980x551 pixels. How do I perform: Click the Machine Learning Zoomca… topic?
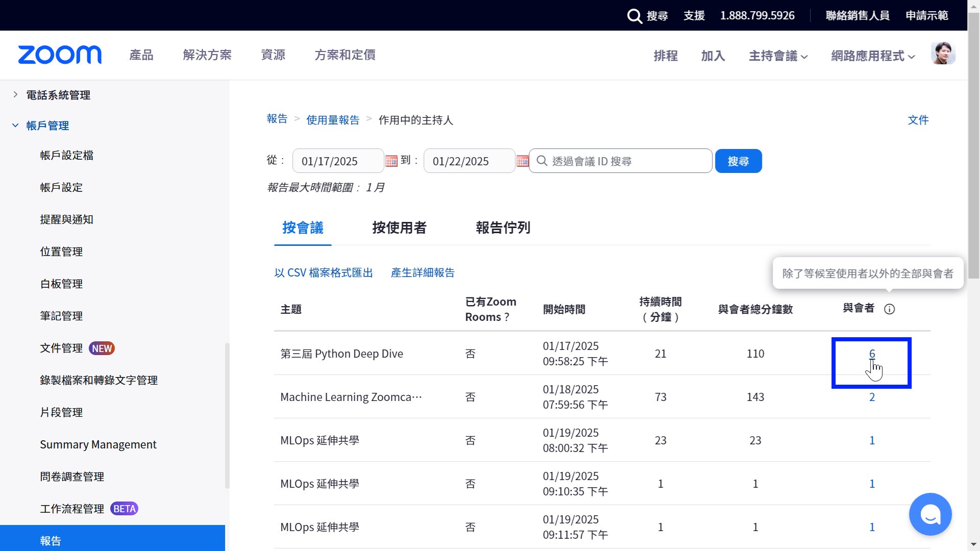(x=351, y=397)
